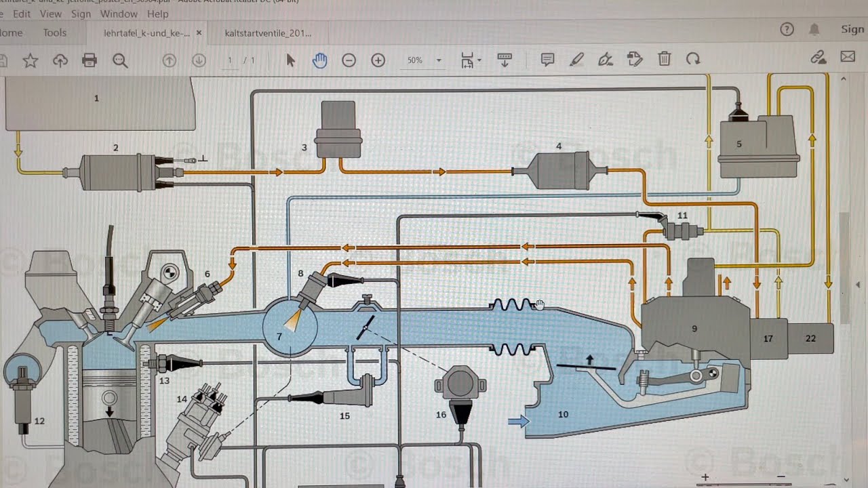Screen dimensions: 868x488
Task: Click the scrolling mode keyboard-arrow icon
Action: (505, 60)
